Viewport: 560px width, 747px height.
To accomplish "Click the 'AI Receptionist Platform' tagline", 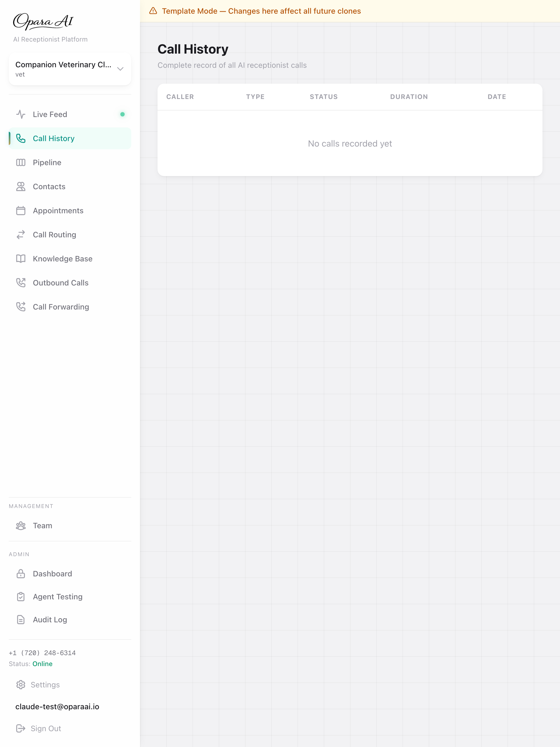I will click(50, 39).
